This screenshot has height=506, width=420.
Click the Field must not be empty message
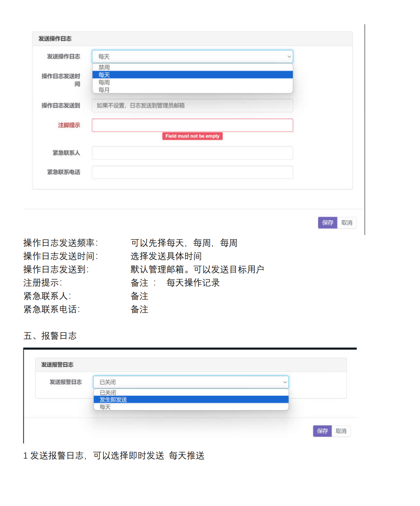(x=192, y=136)
